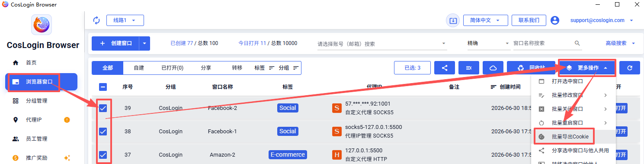
Task: Expand the arrow beside 创建窗口
Action: click(145, 43)
